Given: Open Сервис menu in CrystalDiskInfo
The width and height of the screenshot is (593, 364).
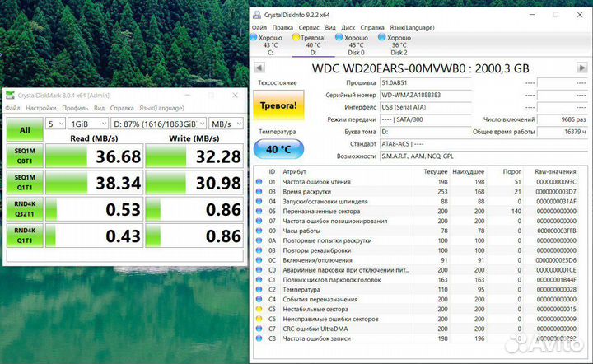Looking at the screenshot, I should 309,28.
